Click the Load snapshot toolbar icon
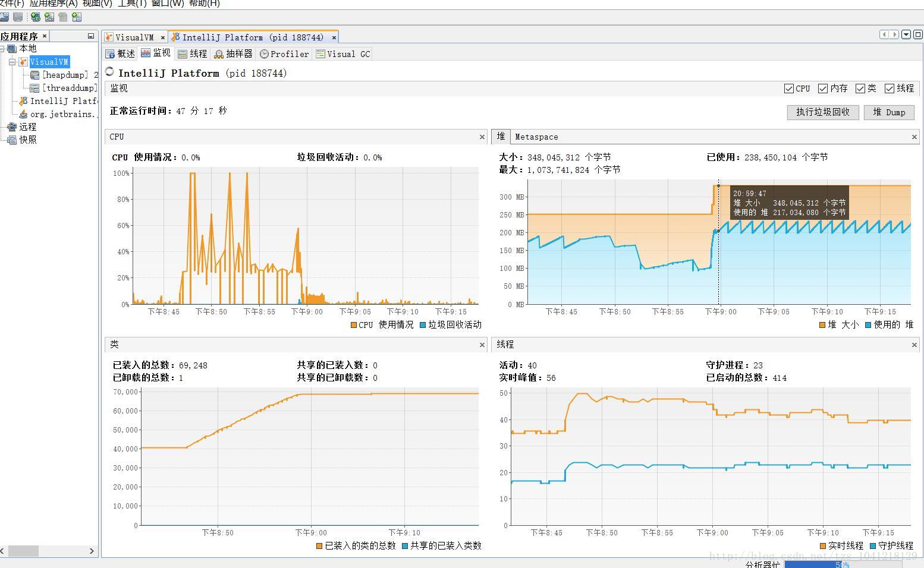924x568 pixels. coord(4,17)
